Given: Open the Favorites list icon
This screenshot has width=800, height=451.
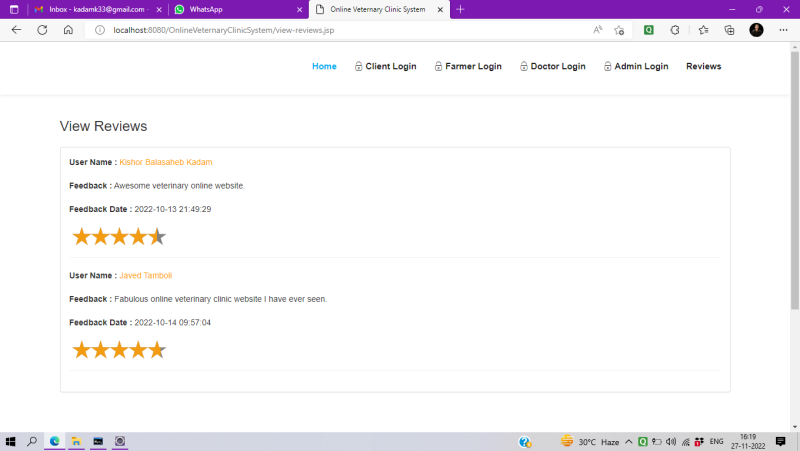Looking at the screenshot, I should coord(704,30).
